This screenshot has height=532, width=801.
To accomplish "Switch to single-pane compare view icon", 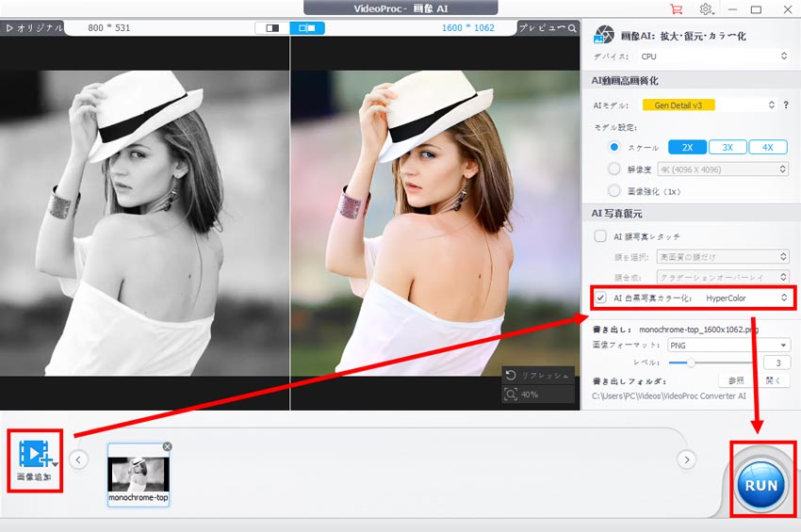I will (x=272, y=28).
